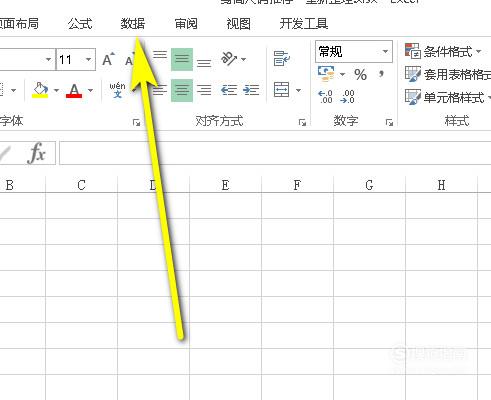Click the fx insert function button
The image size is (491, 400).
tap(37, 153)
